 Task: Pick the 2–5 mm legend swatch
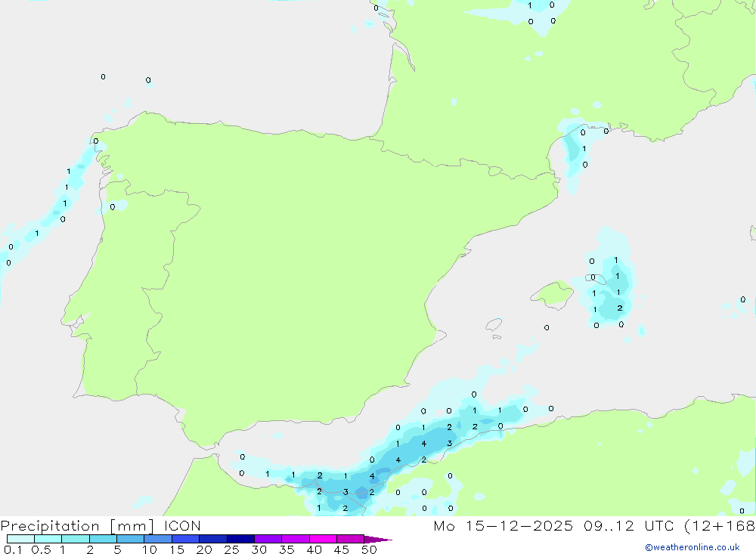point(103,539)
